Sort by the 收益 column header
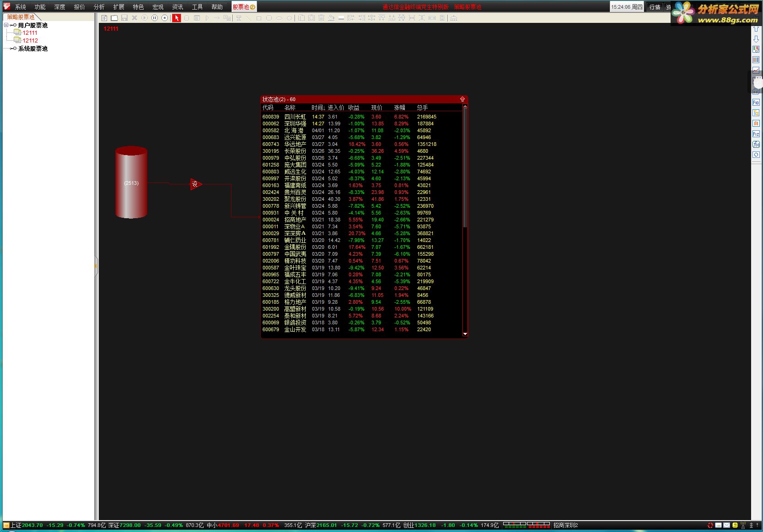Image resolution: width=763 pixels, height=532 pixels. tap(354, 108)
